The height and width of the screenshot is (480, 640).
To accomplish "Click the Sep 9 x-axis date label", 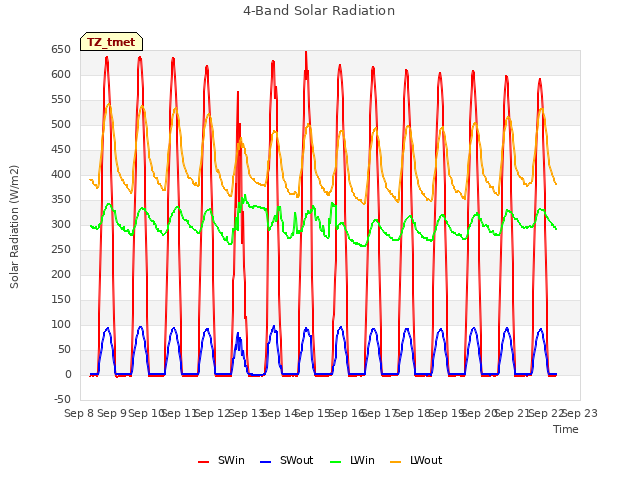I will click(112, 413).
